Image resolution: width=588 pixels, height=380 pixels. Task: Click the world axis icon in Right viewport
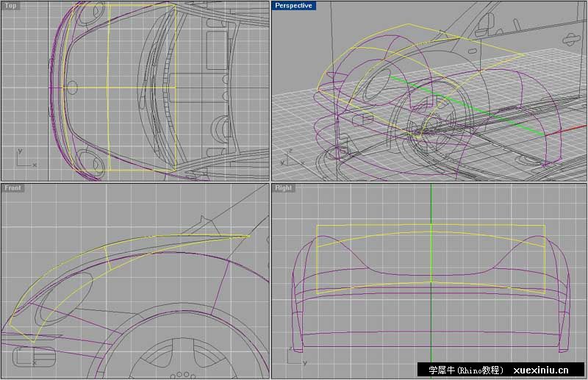296,356
